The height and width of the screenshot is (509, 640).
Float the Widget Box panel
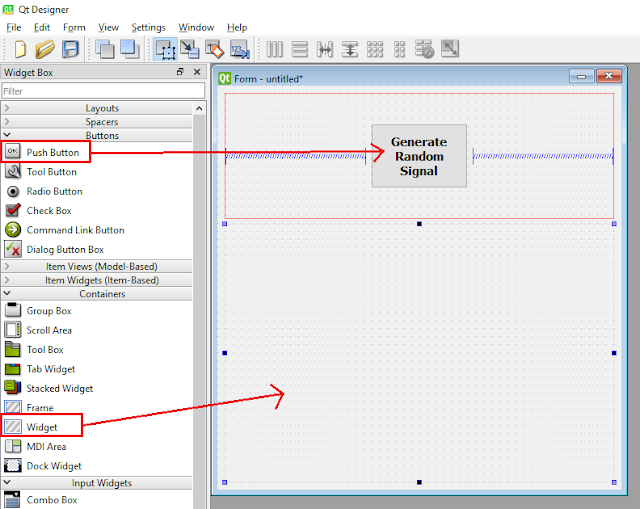click(x=180, y=72)
